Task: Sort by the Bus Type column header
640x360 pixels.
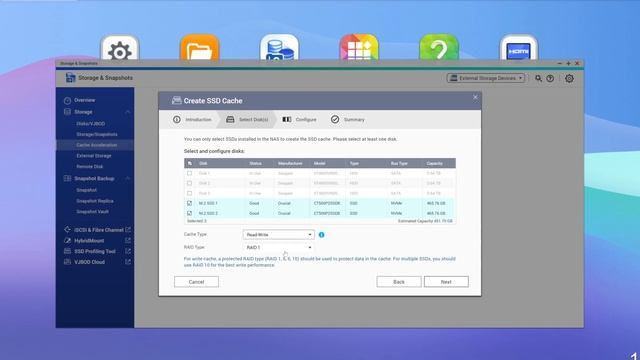Action: pyautogui.click(x=399, y=163)
